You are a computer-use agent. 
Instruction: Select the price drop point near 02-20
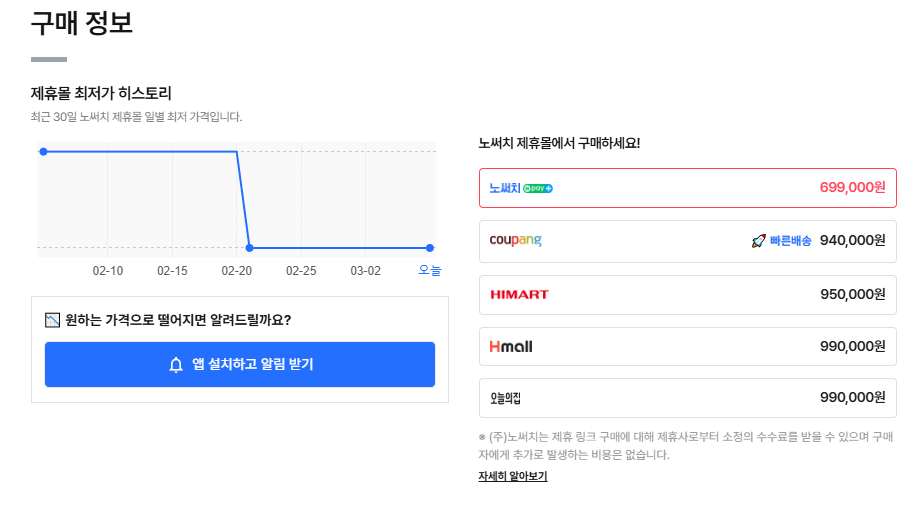[x=249, y=248]
